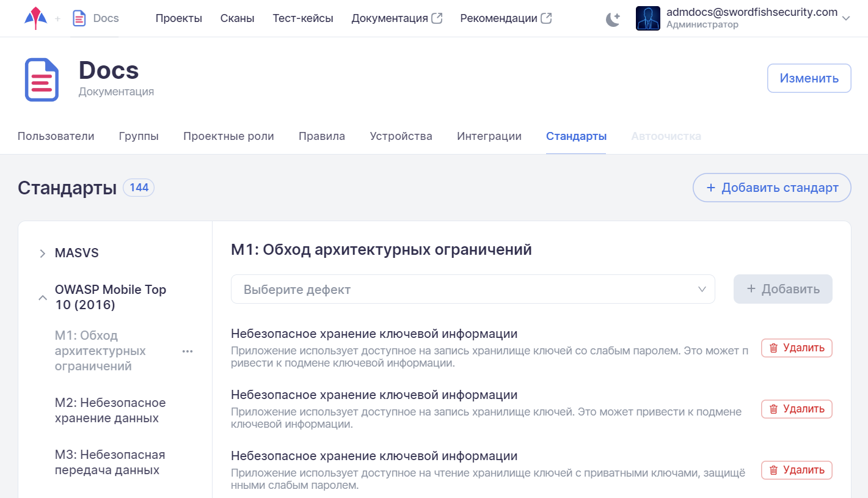Delete the first defect with Удалить button
Viewport: 868px width, 498px height.
pyautogui.click(x=797, y=348)
